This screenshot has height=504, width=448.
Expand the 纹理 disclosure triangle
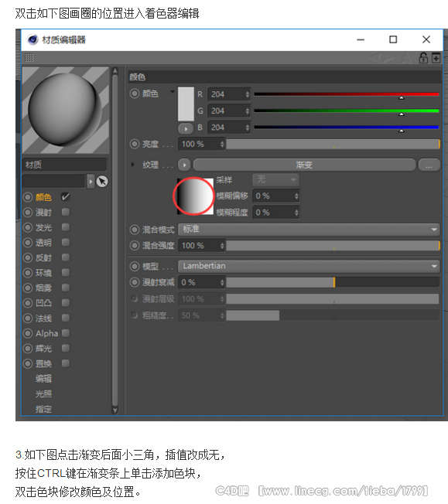click(x=132, y=165)
